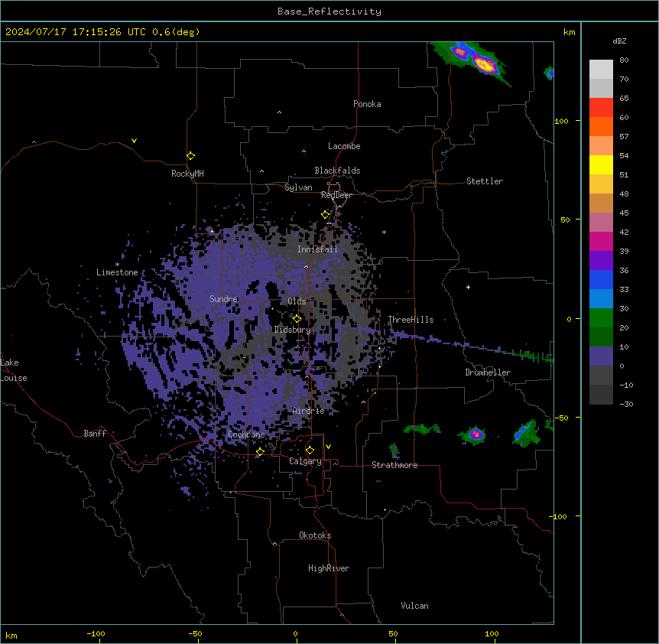The width and height of the screenshot is (659, 644).
Task: Click the orange 48 dBZ legend swatch
Action: 601,203
